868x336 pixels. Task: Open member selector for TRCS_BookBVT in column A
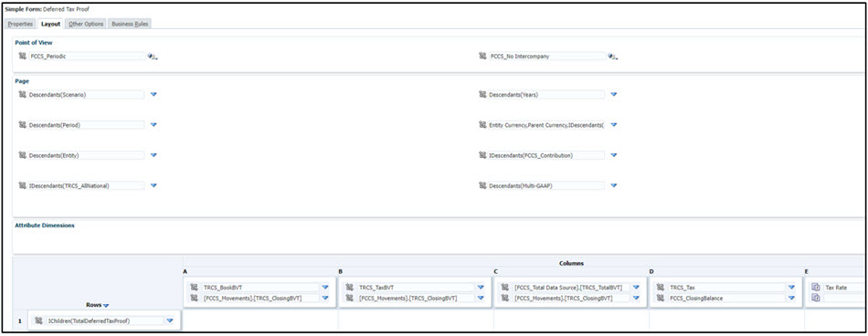pos(195,288)
